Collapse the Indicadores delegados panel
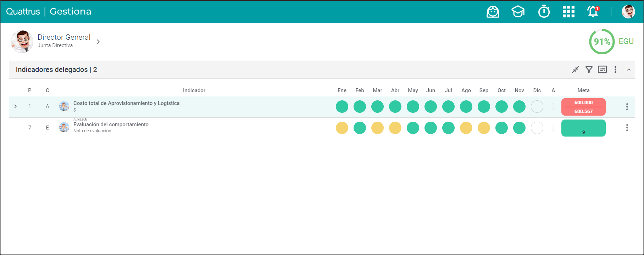The width and height of the screenshot is (644, 255). point(629,70)
